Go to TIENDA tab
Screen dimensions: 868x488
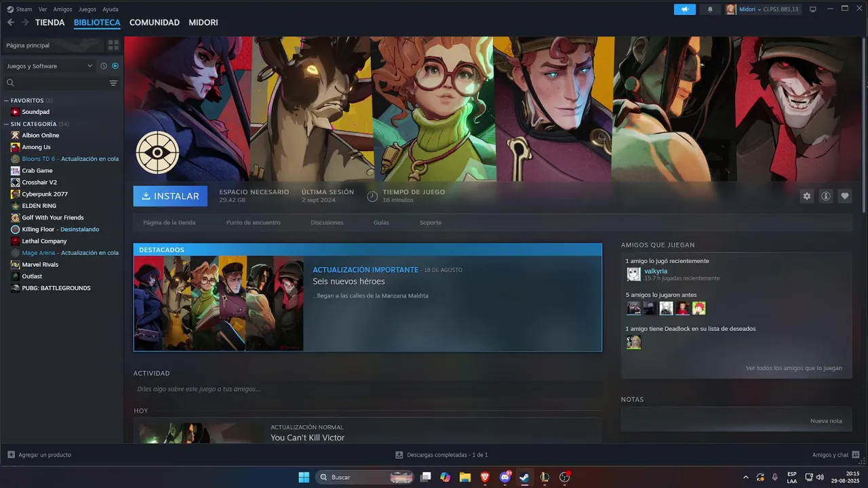click(x=50, y=22)
